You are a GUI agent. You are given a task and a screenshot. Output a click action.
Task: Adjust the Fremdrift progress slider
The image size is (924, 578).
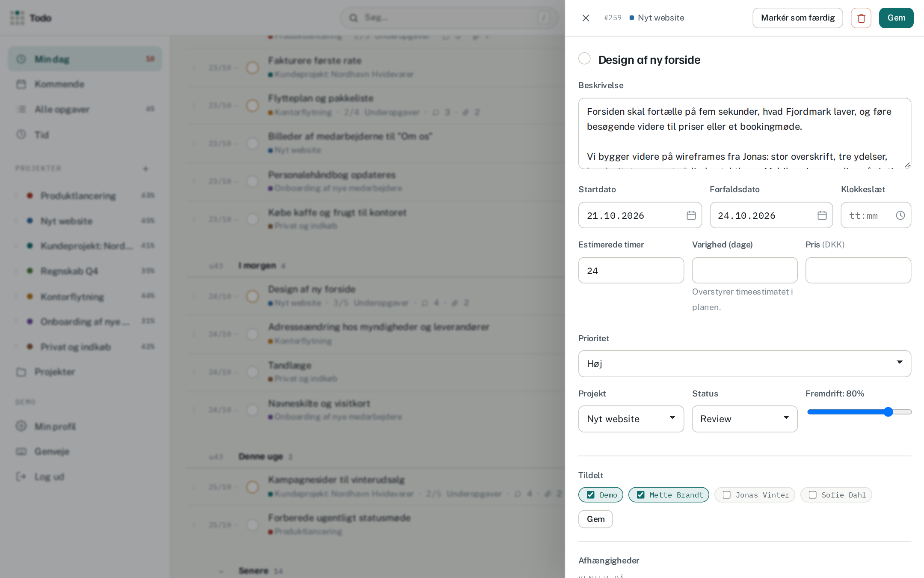(x=859, y=412)
